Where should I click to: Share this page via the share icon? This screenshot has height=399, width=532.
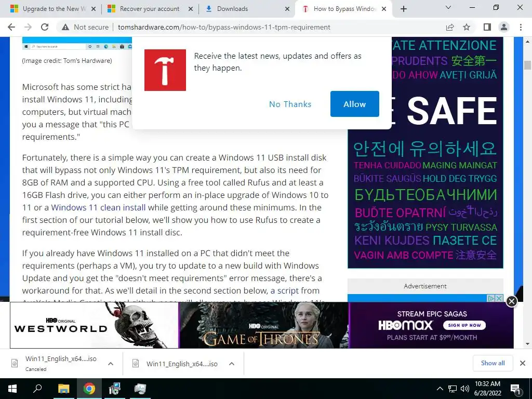450,27
